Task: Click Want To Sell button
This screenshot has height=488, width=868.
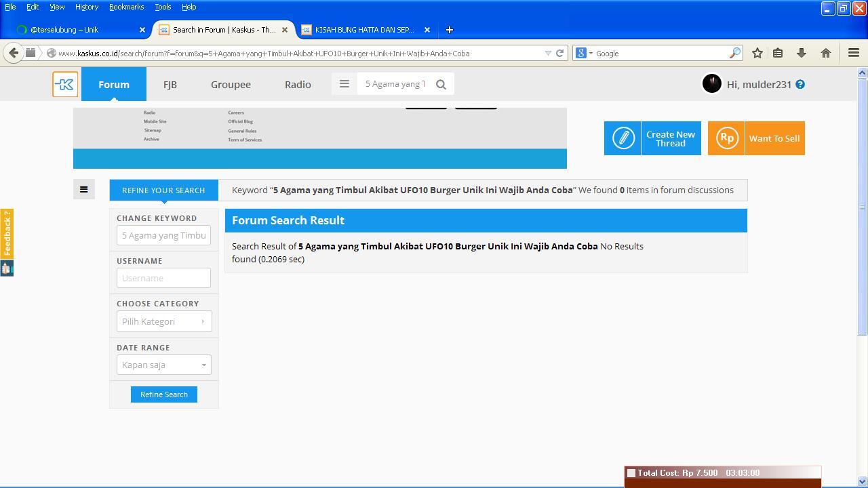Action: point(757,138)
